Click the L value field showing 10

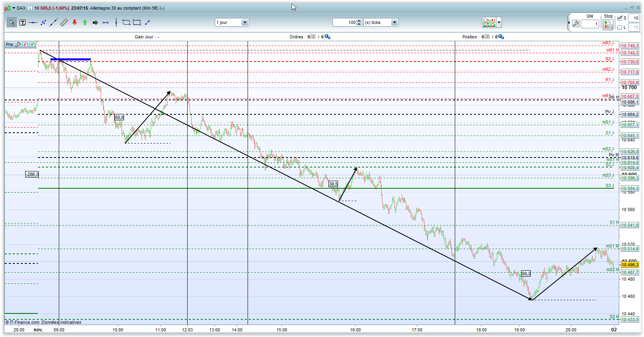(x=634, y=28)
